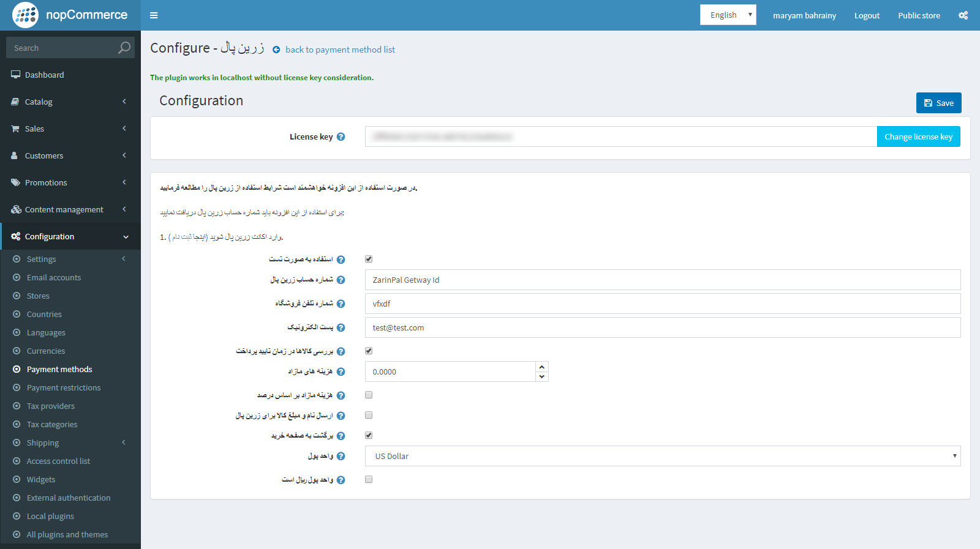Click the Logout link

tap(867, 15)
